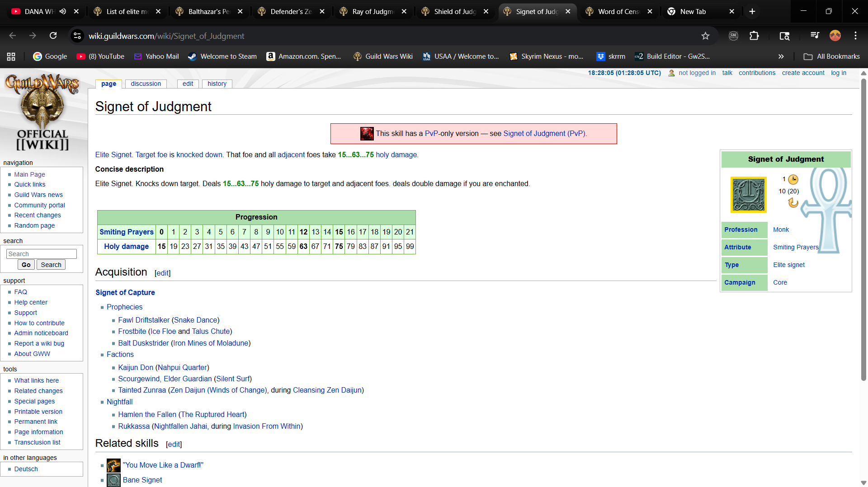Open the skrrm Dropbox bookmark
The height and width of the screenshot is (487, 868).
coord(611,56)
